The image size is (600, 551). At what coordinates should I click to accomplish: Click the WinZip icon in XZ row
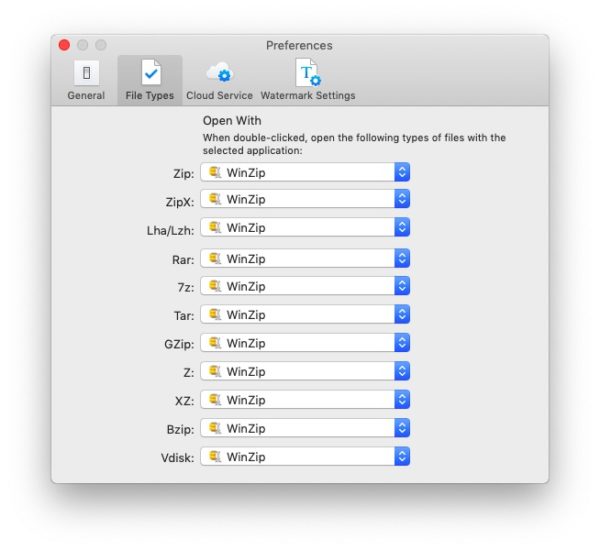point(215,399)
